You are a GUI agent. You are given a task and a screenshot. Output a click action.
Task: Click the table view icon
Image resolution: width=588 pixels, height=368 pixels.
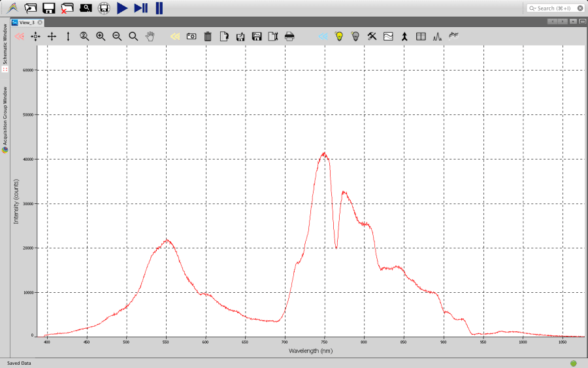pos(421,37)
